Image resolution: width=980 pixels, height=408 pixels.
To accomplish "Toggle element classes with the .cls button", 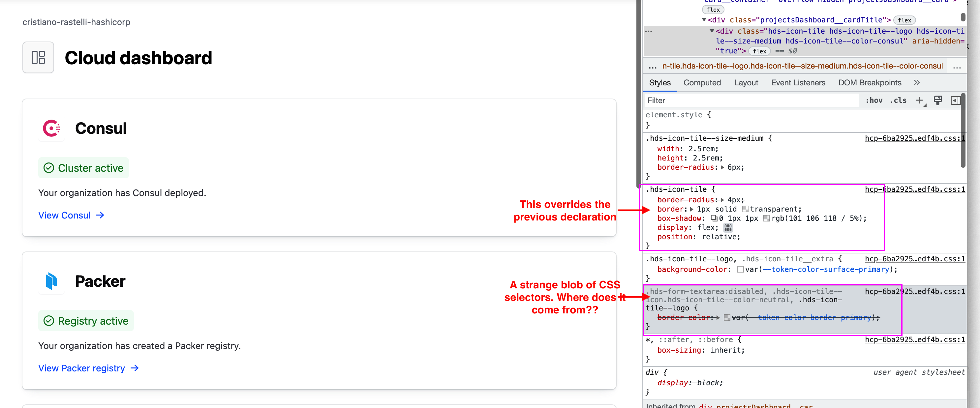I will [x=898, y=100].
